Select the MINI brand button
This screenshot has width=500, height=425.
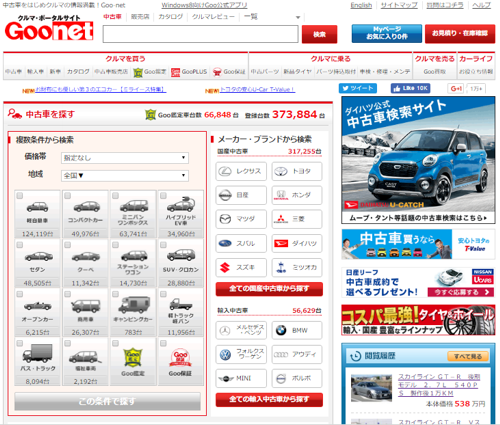[241, 378]
